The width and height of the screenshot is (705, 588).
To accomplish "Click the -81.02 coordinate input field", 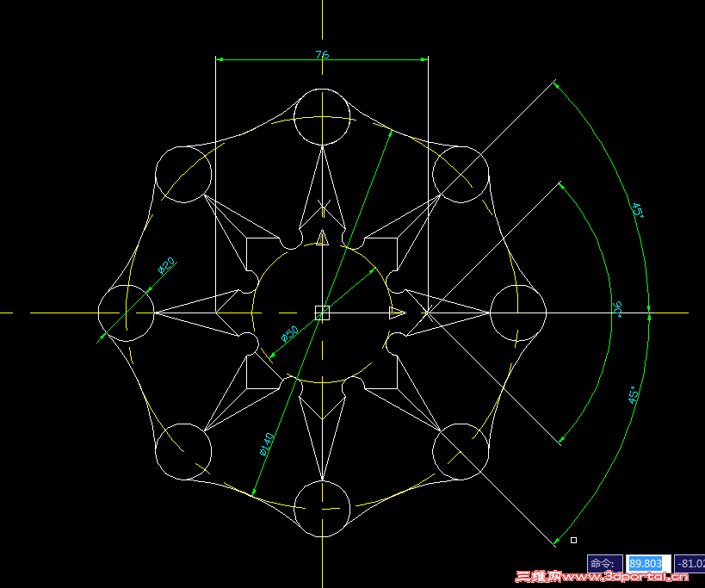I will coord(690,563).
